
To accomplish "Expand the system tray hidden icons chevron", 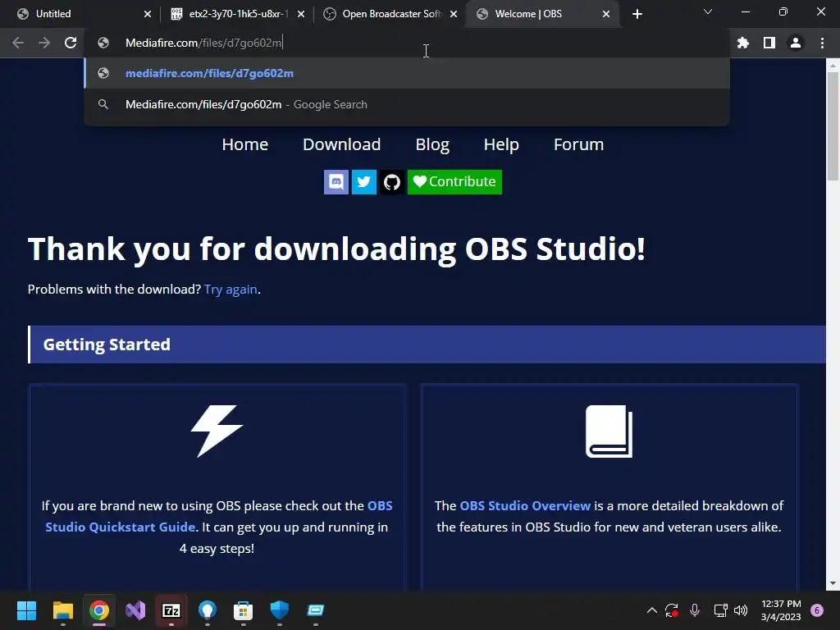I will click(x=652, y=610).
